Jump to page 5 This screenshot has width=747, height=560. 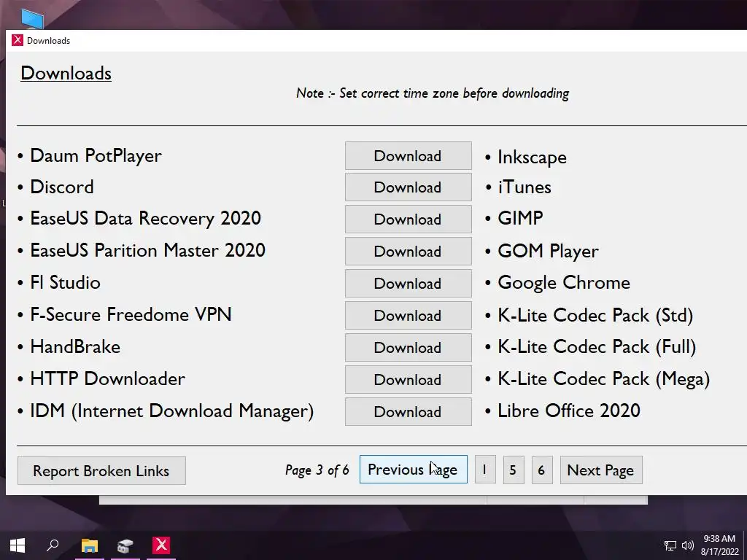(513, 470)
